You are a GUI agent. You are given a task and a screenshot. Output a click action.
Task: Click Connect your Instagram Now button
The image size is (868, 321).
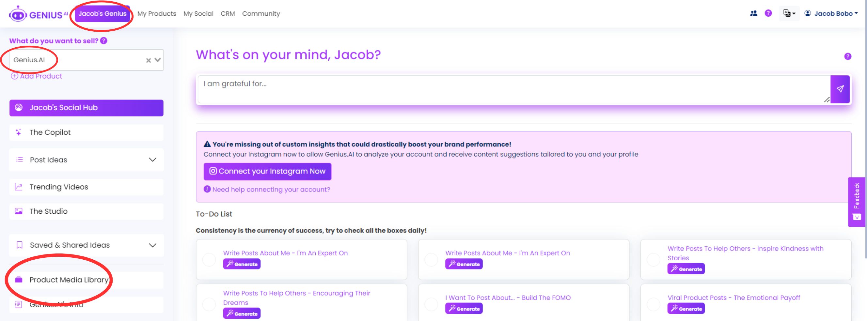coord(267,172)
